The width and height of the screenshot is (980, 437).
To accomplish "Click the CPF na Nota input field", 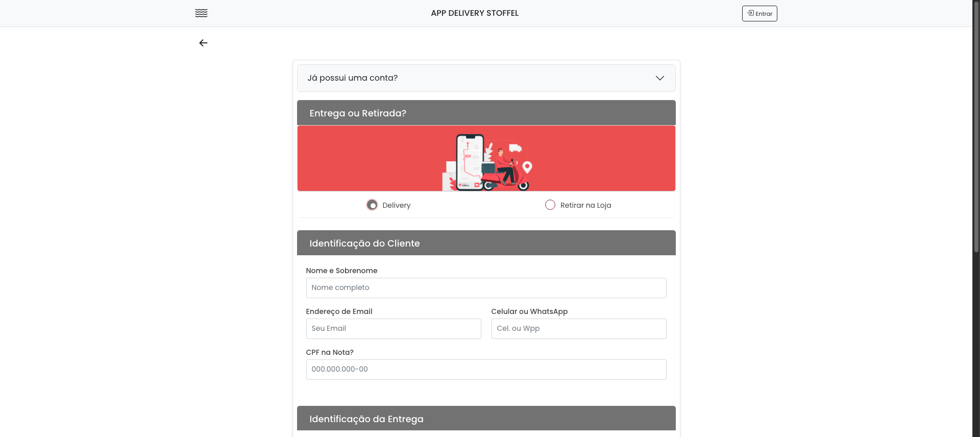I will 486,370.
